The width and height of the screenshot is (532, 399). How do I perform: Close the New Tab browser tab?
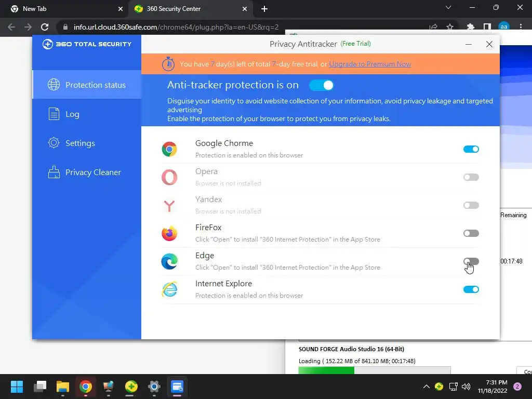(121, 9)
